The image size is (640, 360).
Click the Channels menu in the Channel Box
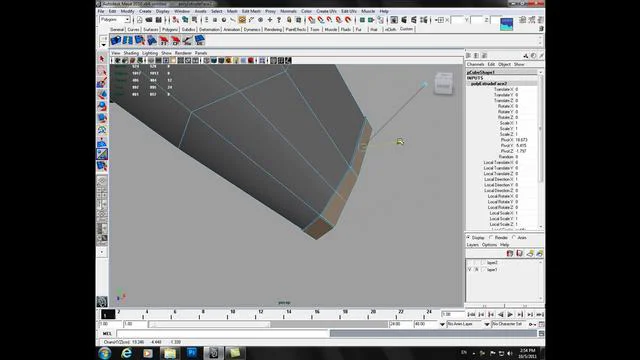[x=475, y=64]
